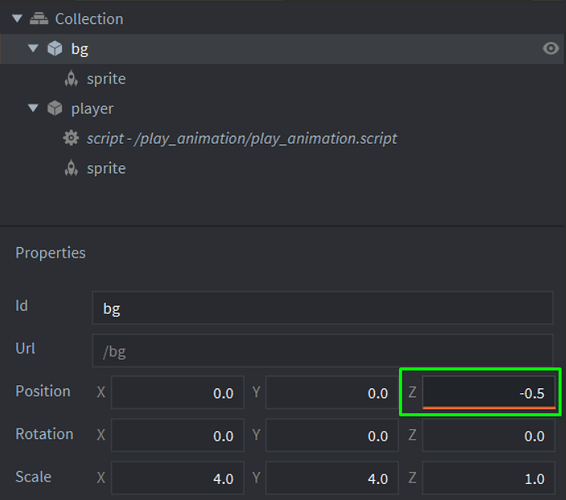
Task: Collapse the player tree node
Action: click(33, 108)
